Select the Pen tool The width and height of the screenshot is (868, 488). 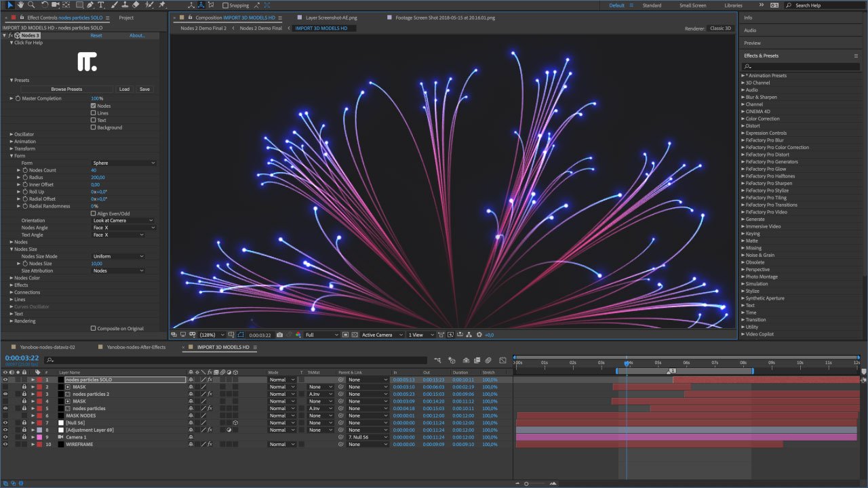pyautogui.click(x=90, y=5)
